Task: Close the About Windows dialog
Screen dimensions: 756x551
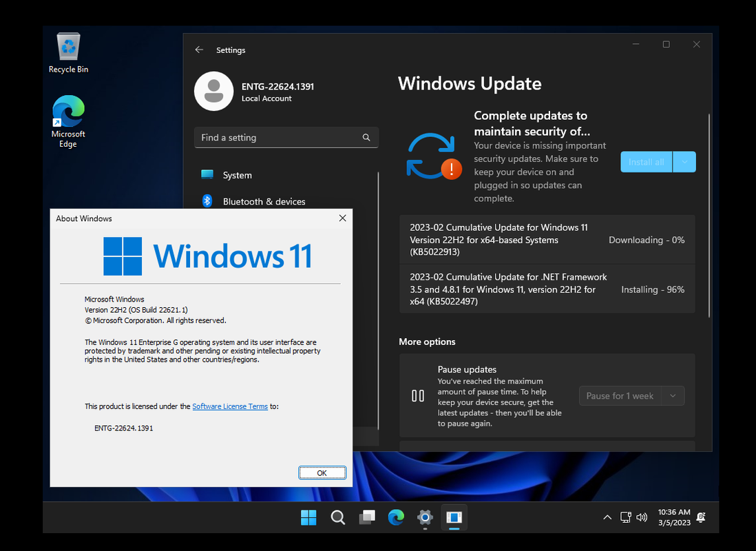Action: click(x=342, y=218)
